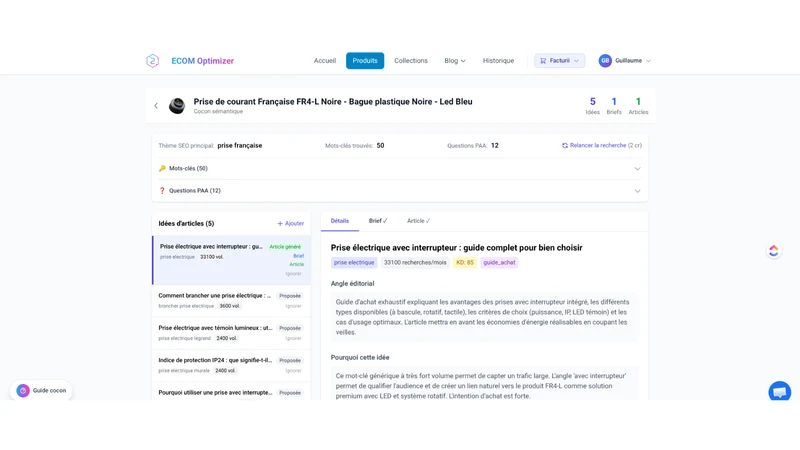Click the Article link in the selected idea

tap(296, 264)
